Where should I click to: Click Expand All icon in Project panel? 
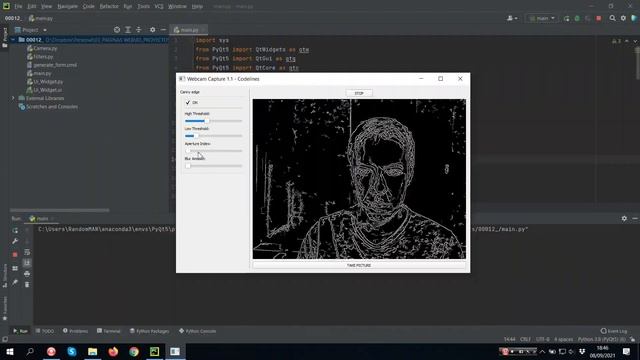click(128, 30)
